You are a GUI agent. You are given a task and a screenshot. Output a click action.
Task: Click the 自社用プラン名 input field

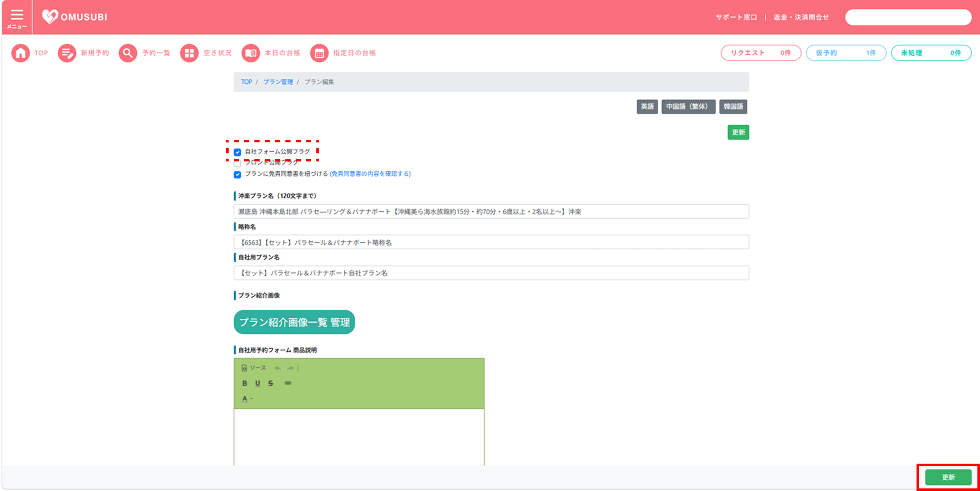[x=491, y=273]
